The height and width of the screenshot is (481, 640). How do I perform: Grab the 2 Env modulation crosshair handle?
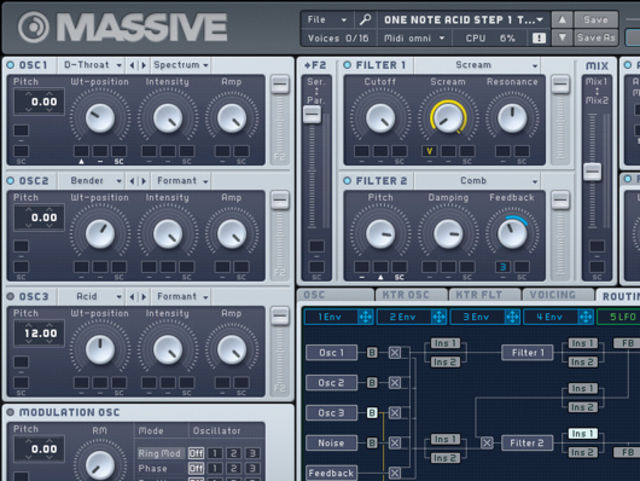click(x=439, y=317)
